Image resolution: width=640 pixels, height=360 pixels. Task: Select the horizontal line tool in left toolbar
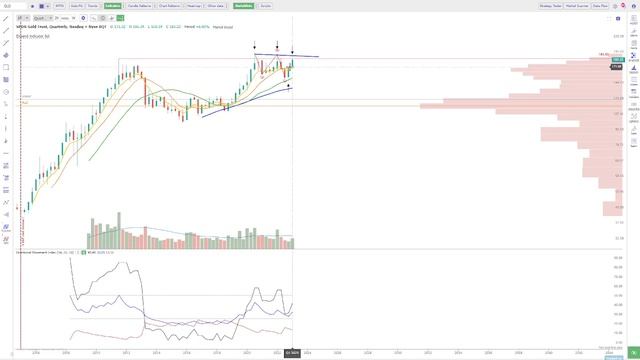pyautogui.click(x=6, y=153)
